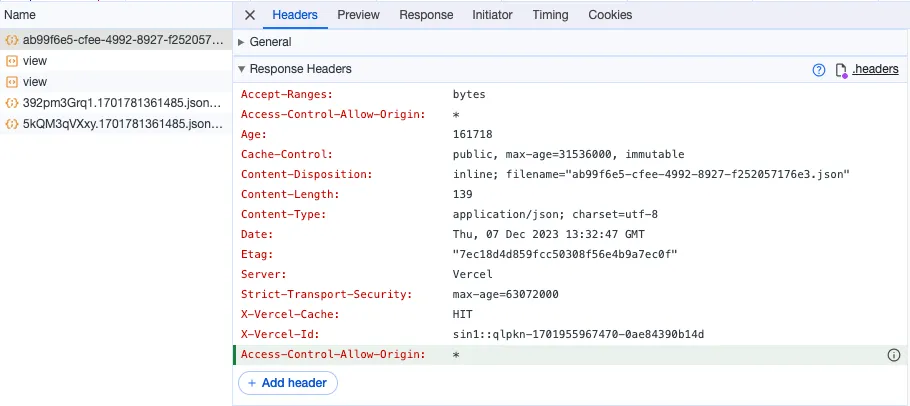The width and height of the screenshot is (910, 406).
Task: Click the .headers file icon
Action: tap(841, 71)
